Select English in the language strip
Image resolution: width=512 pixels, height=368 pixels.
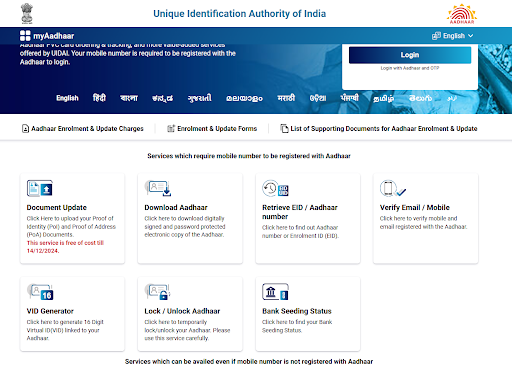pyautogui.click(x=67, y=98)
